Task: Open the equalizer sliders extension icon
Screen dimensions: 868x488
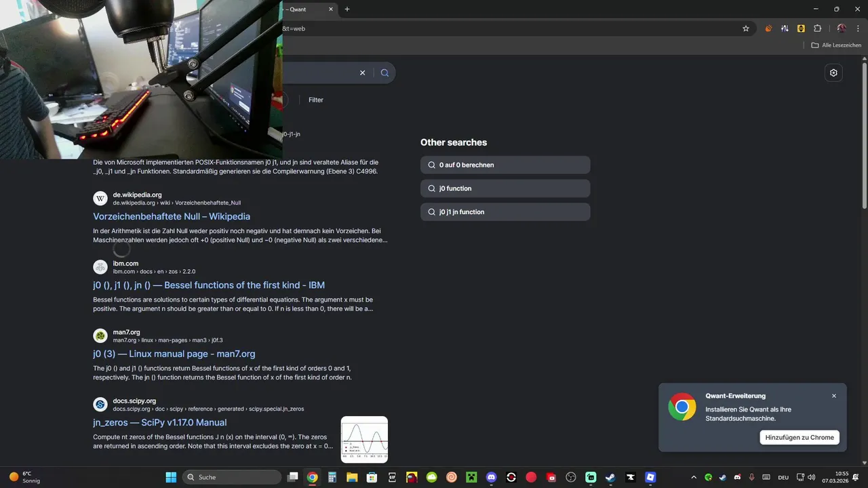Action: coord(785,28)
